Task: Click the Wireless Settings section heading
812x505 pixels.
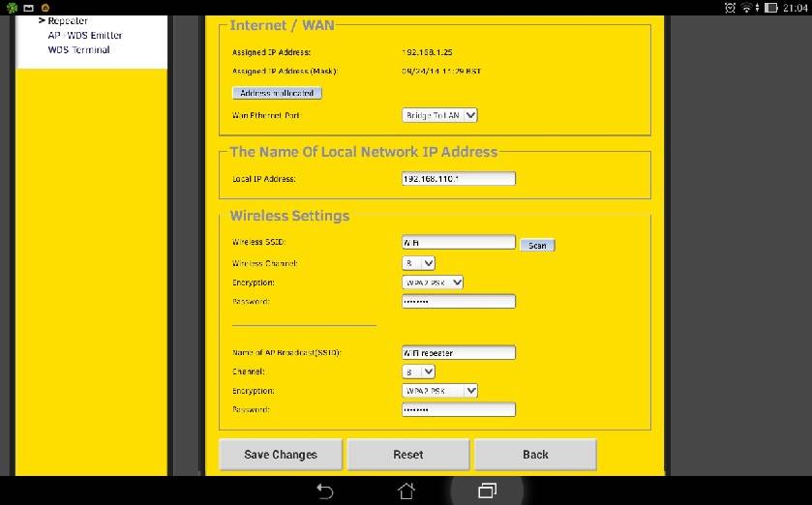Action: click(x=289, y=216)
